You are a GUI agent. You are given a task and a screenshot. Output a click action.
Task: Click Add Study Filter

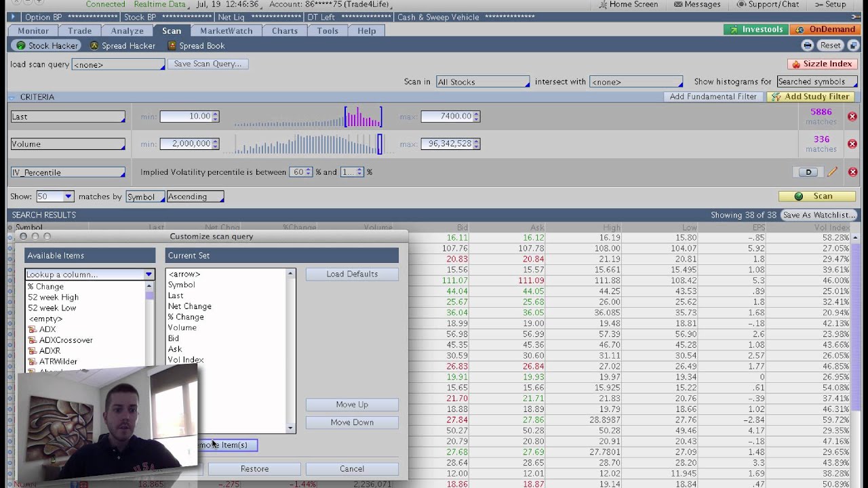coord(810,97)
